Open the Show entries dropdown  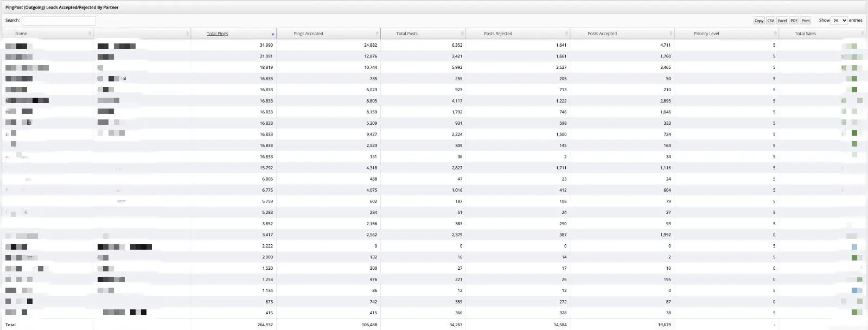(x=839, y=21)
